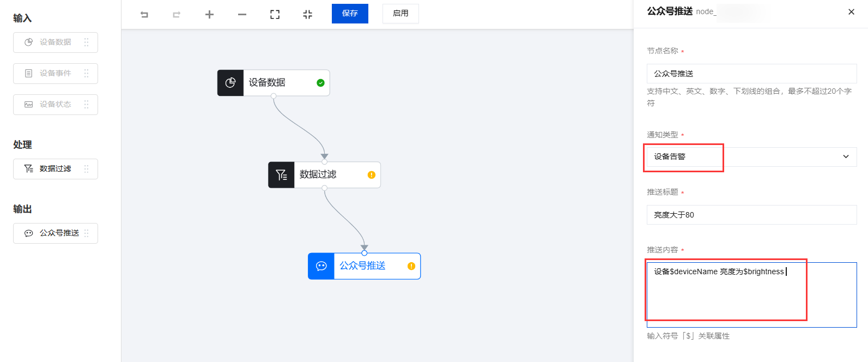This screenshot has width=868, height=362.
Task: Click the 节点名称 input field
Action: point(751,74)
